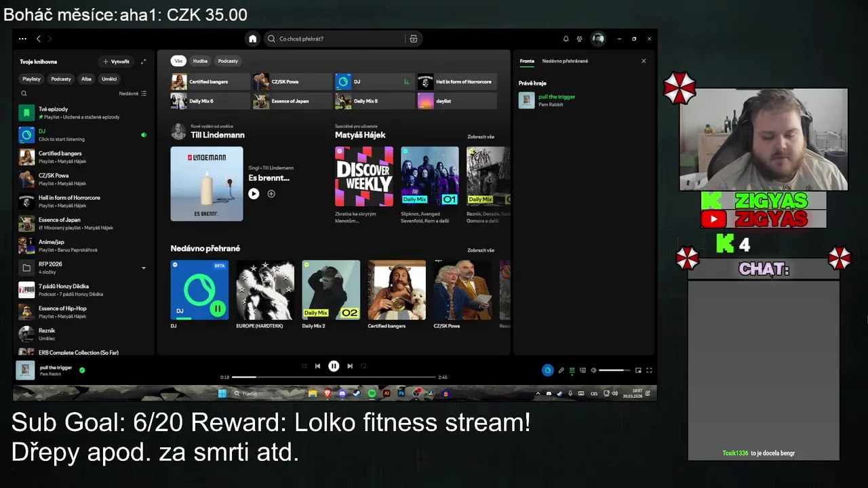Image resolution: width=868 pixels, height=488 pixels.
Task: Open Tvé epizody in library
Action: click(83, 113)
